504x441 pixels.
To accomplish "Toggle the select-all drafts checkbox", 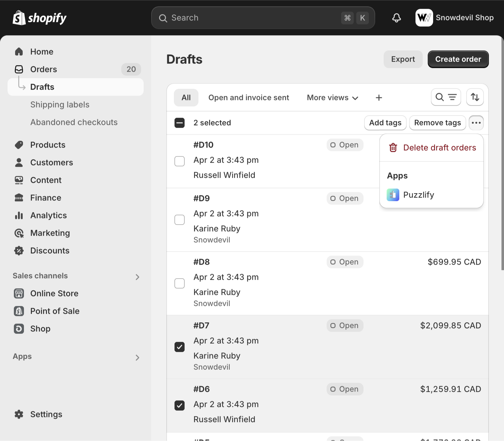I will tap(180, 123).
